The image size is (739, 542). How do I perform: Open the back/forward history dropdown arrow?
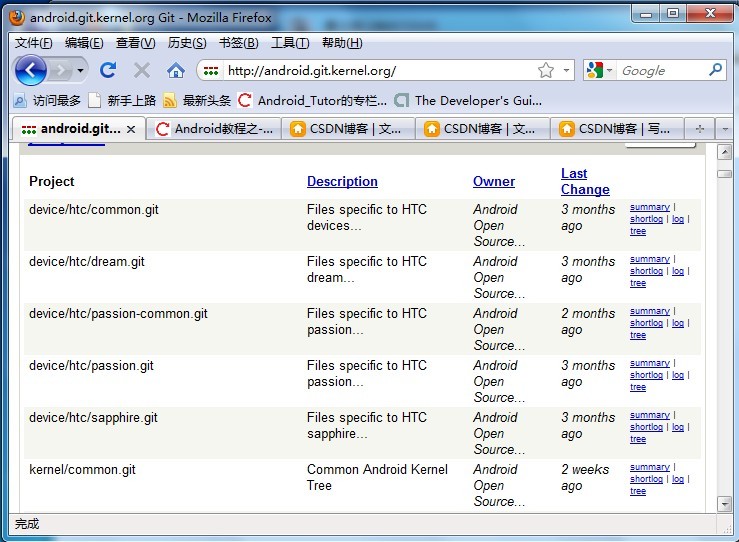pos(81,71)
